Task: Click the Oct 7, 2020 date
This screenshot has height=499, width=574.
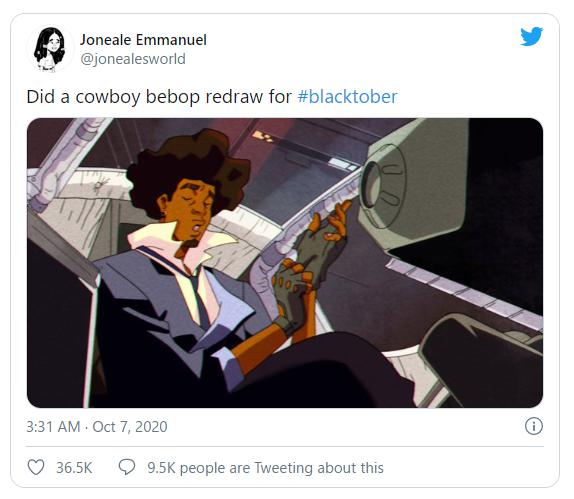Action: [x=130, y=427]
